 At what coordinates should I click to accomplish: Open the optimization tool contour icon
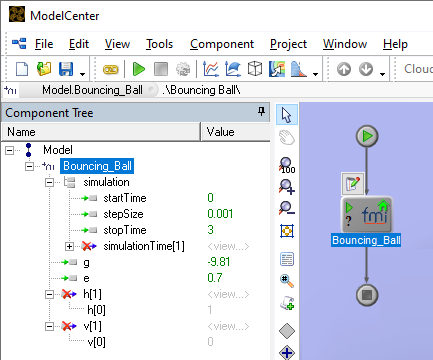pyautogui.click(x=277, y=69)
